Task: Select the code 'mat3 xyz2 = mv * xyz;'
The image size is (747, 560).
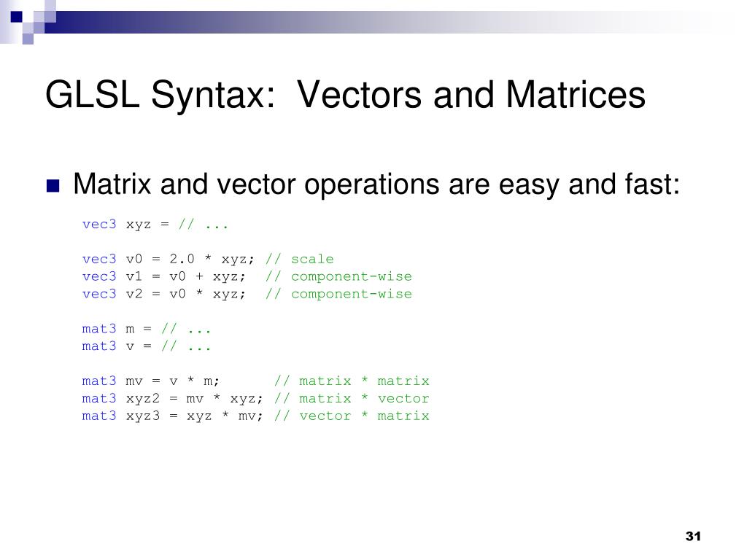Action: (x=172, y=399)
